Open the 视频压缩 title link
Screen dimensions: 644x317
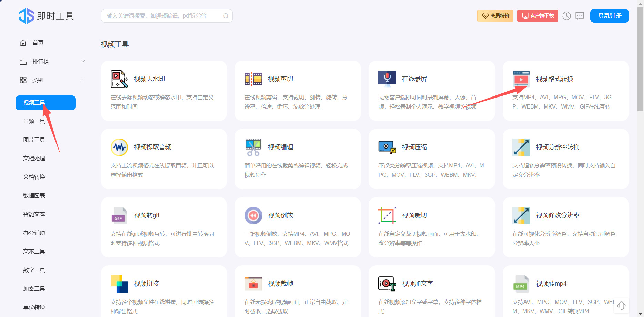tap(415, 147)
